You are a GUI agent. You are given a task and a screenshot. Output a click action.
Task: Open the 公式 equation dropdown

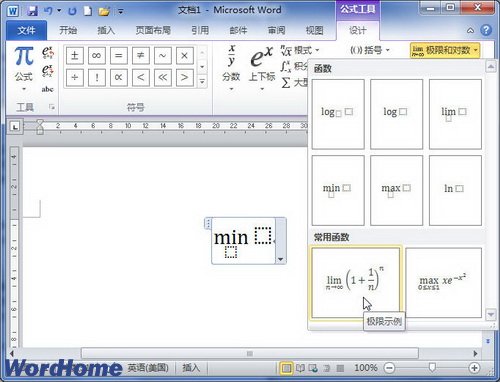tap(24, 69)
